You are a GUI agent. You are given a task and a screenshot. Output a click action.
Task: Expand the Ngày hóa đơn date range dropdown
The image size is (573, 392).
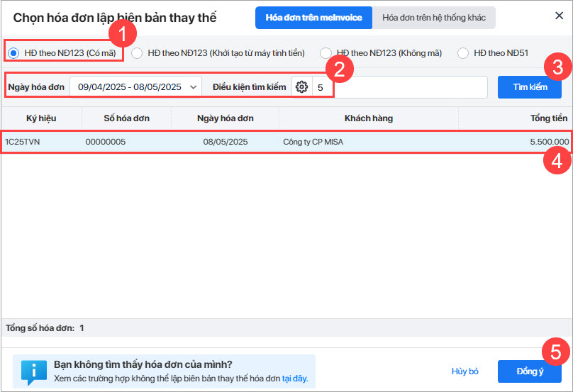(135, 87)
